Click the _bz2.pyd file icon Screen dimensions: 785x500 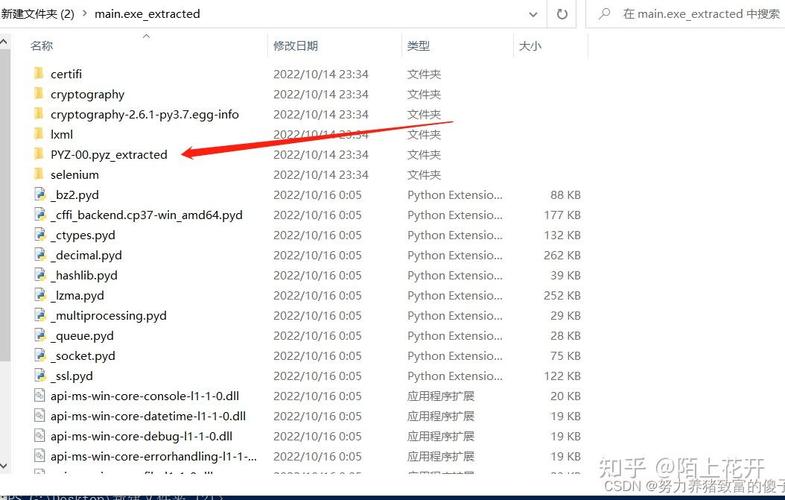point(40,194)
